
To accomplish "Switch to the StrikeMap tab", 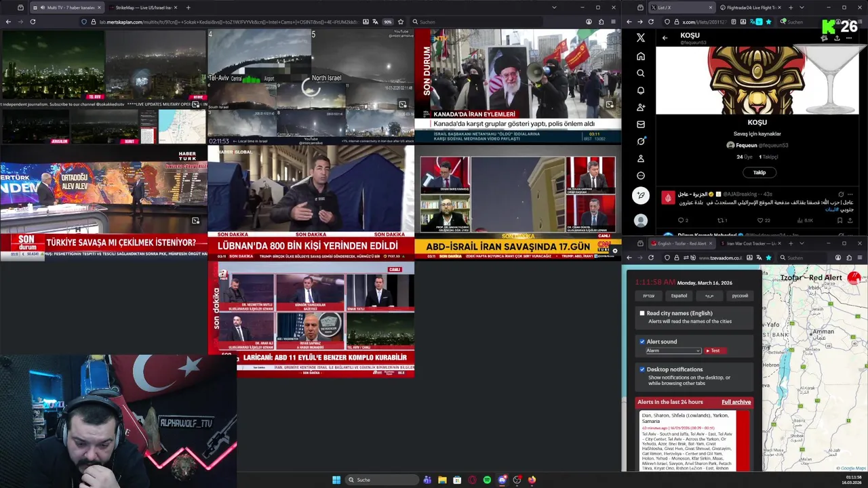I will pyautogui.click(x=143, y=7).
